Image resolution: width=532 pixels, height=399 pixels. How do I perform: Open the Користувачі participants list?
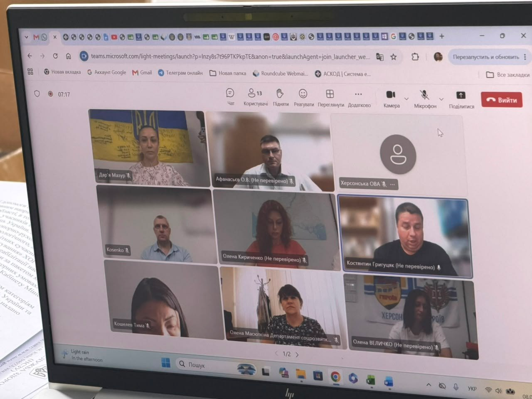tap(256, 97)
